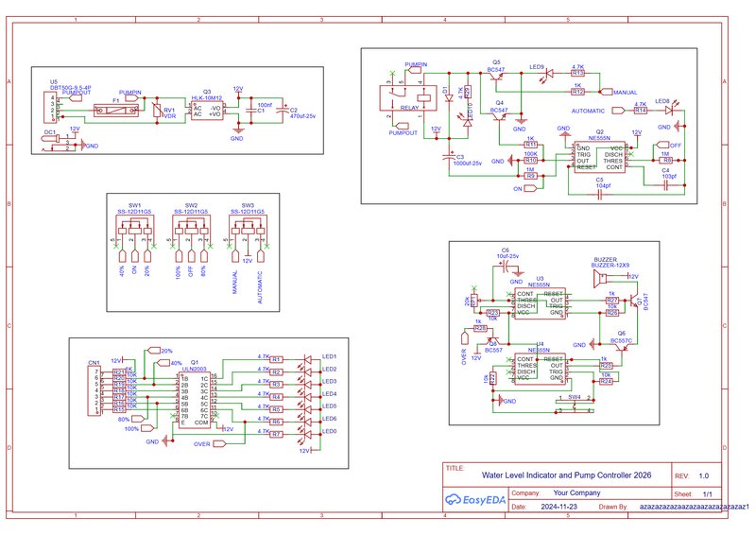Select the U4 NE555N timer chip
The width and height of the screenshot is (756, 535).
click(x=540, y=369)
